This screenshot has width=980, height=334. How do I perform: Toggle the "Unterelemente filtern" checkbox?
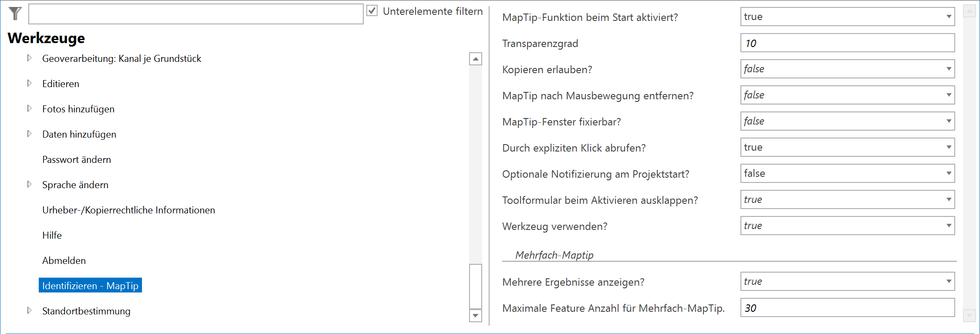point(372,11)
